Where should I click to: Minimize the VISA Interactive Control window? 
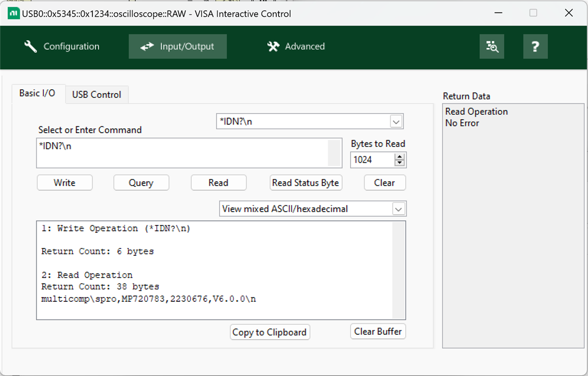pos(498,13)
